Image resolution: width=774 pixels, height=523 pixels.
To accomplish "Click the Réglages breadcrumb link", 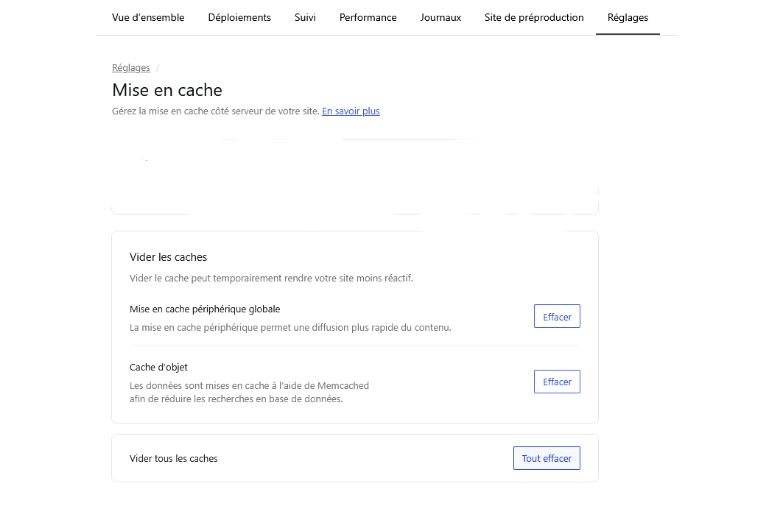I will [131, 68].
